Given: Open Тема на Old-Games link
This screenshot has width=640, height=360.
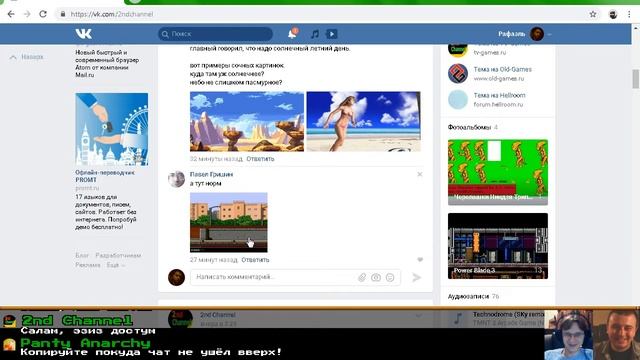Looking at the screenshot, I should [502, 69].
